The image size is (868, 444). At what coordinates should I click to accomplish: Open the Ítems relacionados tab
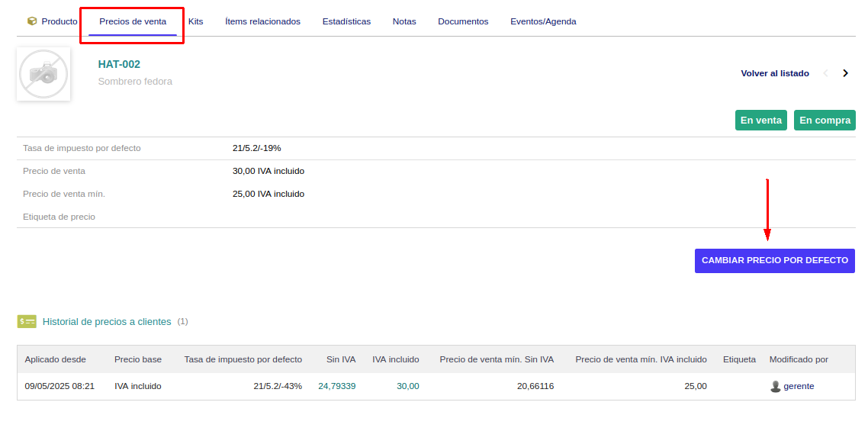(262, 21)
